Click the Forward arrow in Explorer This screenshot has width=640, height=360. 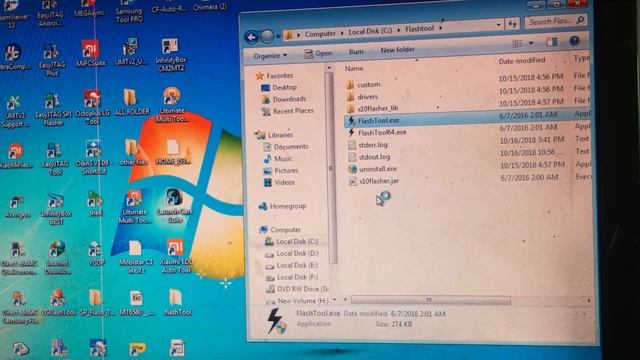tap(267, 37)
